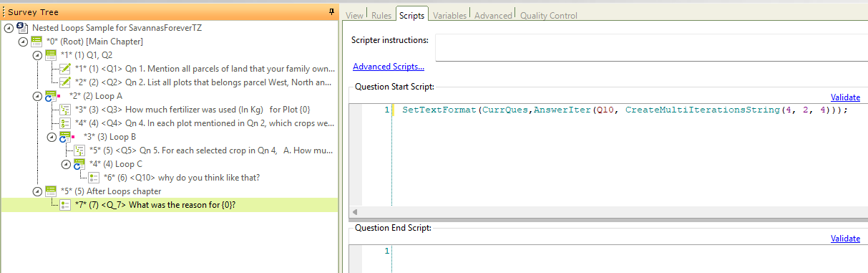Click the Q1 open-text question icon

click(65, 68)
